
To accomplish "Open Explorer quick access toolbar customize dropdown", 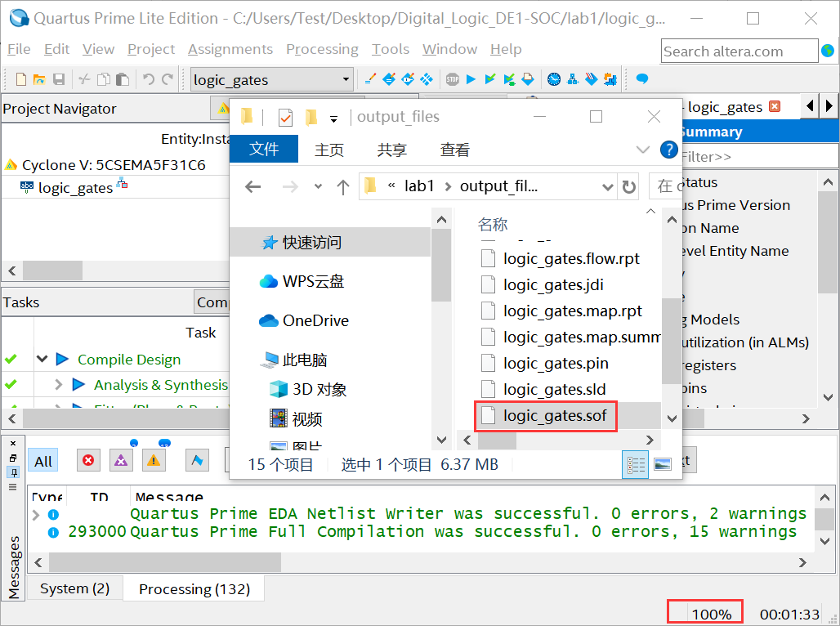I will (x=333, y=118).
